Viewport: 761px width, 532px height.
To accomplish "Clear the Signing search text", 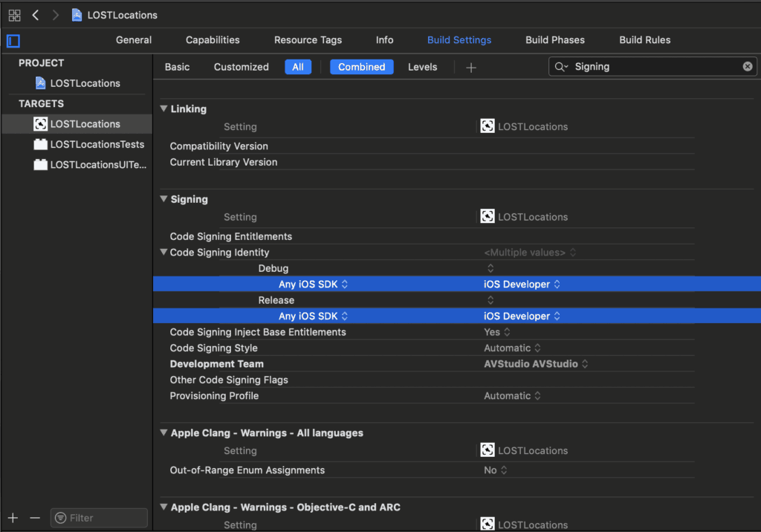I will [x=748, y=67].
